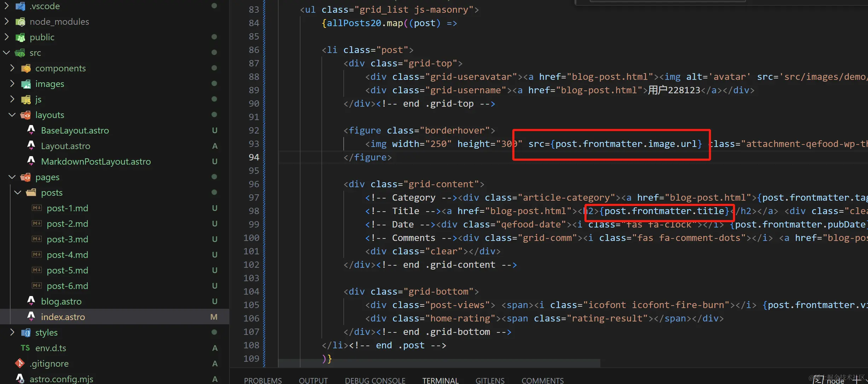
Task: Select post-3.md in the explorer
Action: 67,239
